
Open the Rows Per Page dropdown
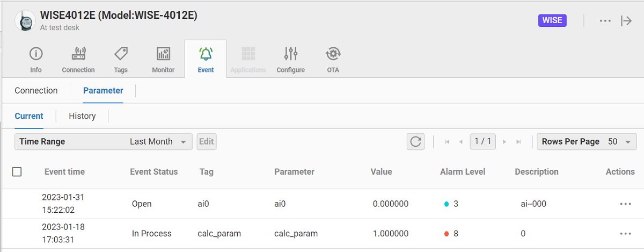[x=587, y=142]
